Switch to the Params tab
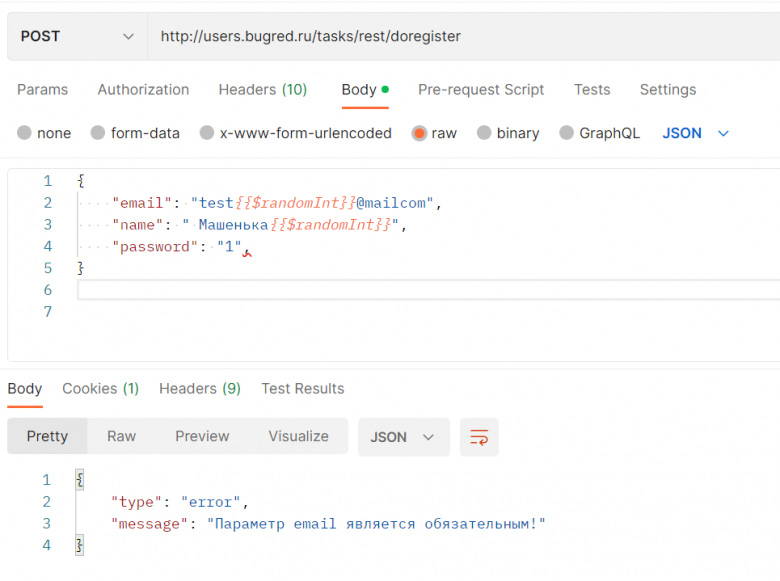780x581 pixels. coord(42,90)
